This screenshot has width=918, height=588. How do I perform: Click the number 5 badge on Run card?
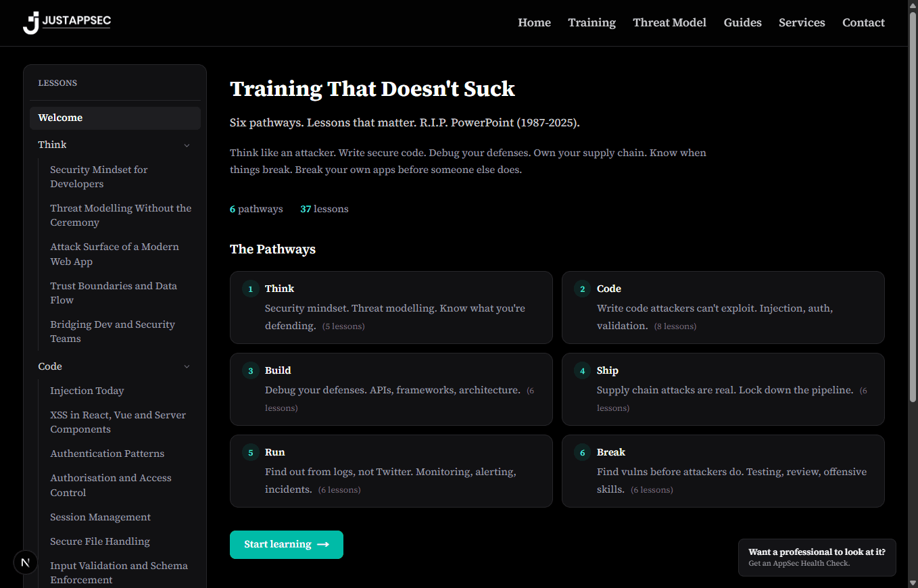[251, 453]
